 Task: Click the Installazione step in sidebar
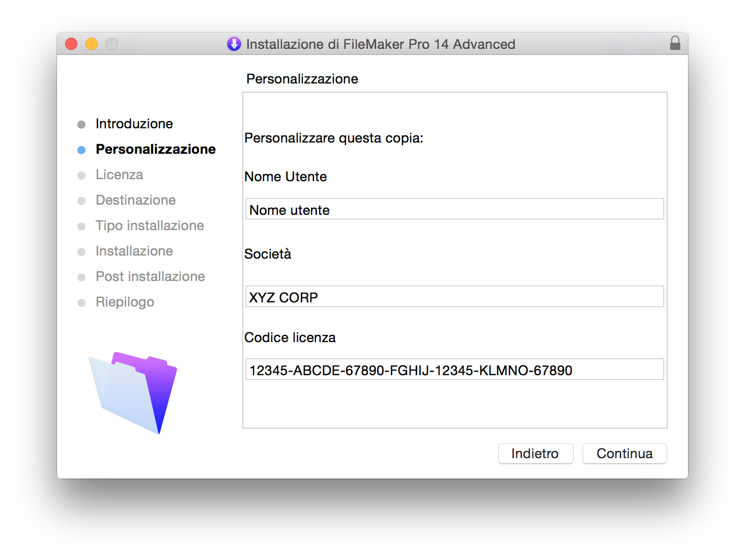[134, 251]
